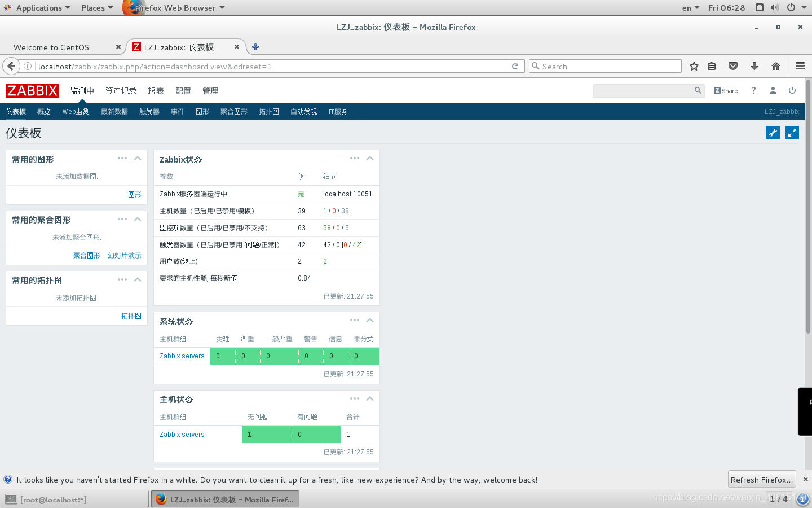Sign out using the power icon
The image size is (812, 508).
[792, 90]
